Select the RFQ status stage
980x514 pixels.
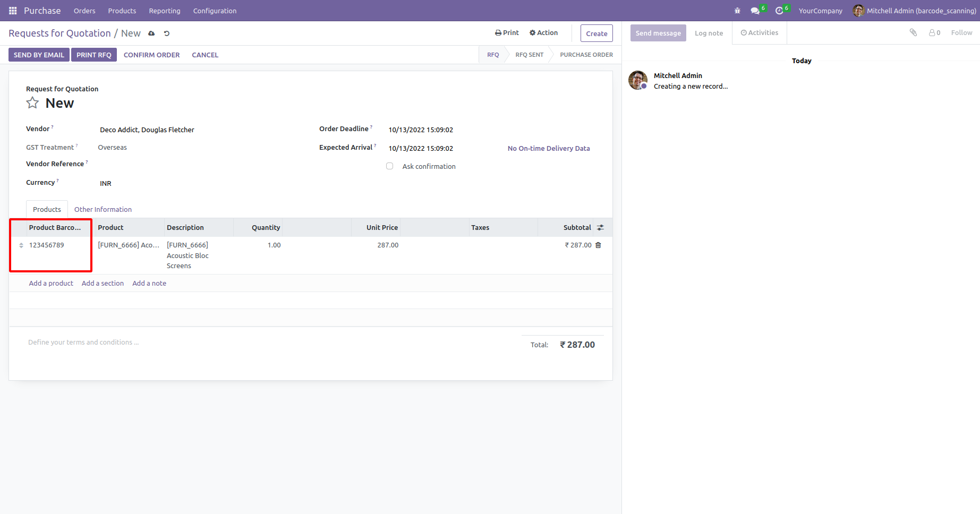(x=493, y=55)
